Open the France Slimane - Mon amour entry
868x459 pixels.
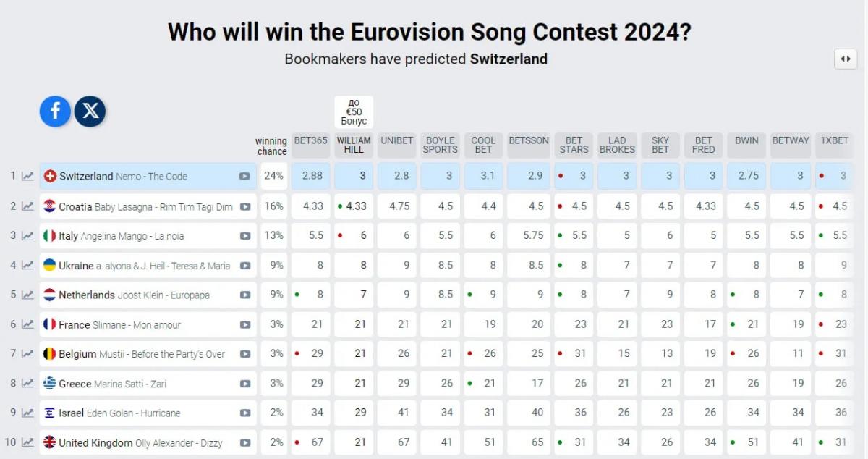pyautogui.click(x=120, y=325)
